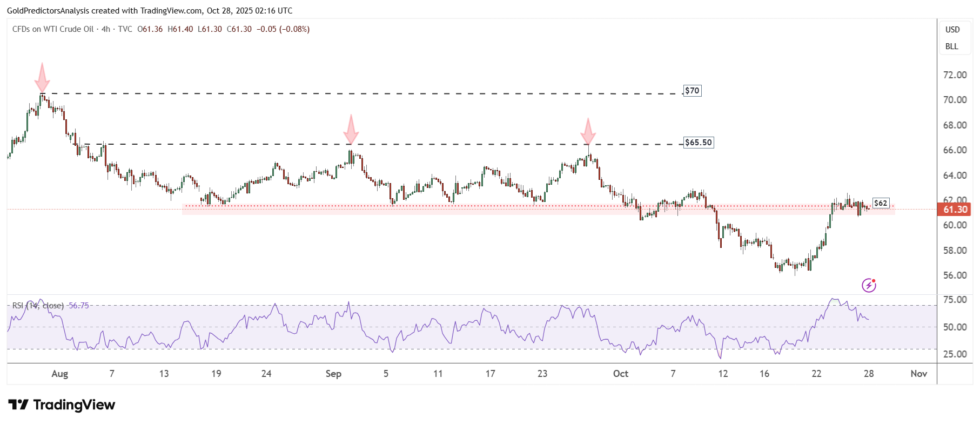This screenshot has height=425, width=980.
Task: Click the purple lightning bolt icon
Action: coord(869,285)
